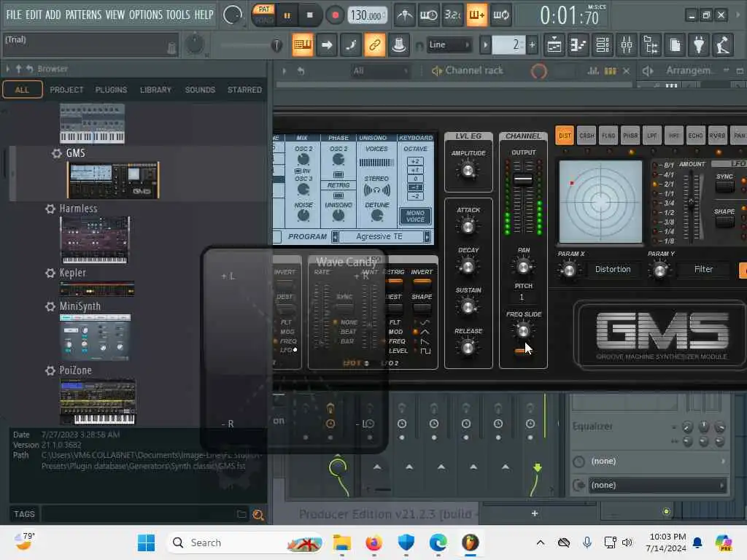Select the Kepler plugin in browser
The width and height of the screenshot is (747, 560).
pos(72,273)
